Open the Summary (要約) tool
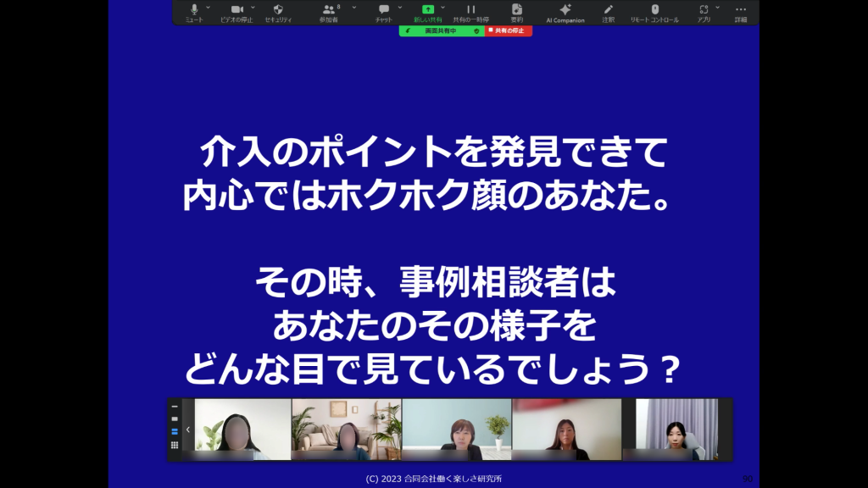Viewport: 868px width, 488px height. pyautogui.click(x=516, y=10)
